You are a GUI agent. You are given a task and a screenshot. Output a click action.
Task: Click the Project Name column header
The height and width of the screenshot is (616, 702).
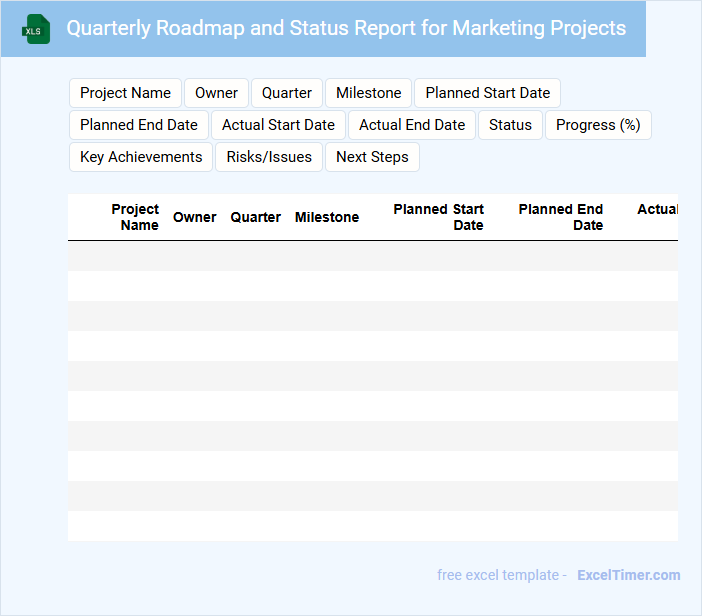(135, 217)
